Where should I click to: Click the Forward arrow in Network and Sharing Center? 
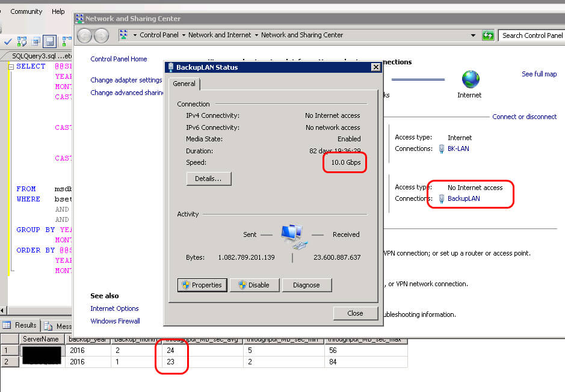[x=101, y=35]
